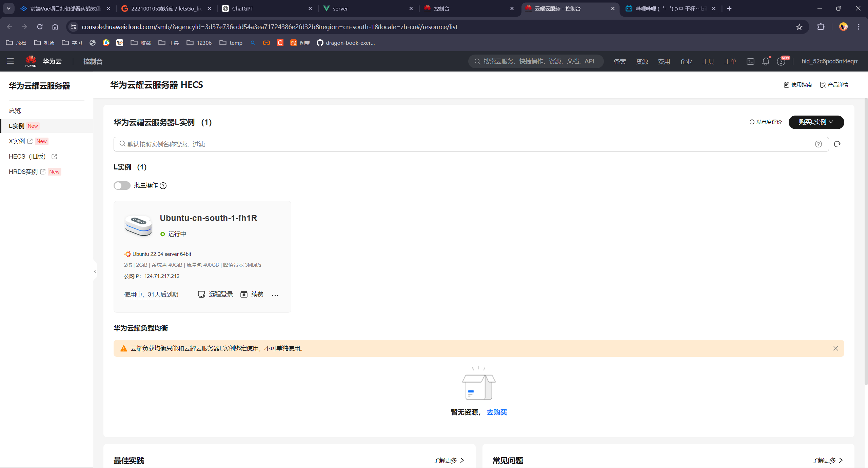Click the refresh icon beside instance search
The width and height of the screenshot is (868, 468).
tap(837, 144)
